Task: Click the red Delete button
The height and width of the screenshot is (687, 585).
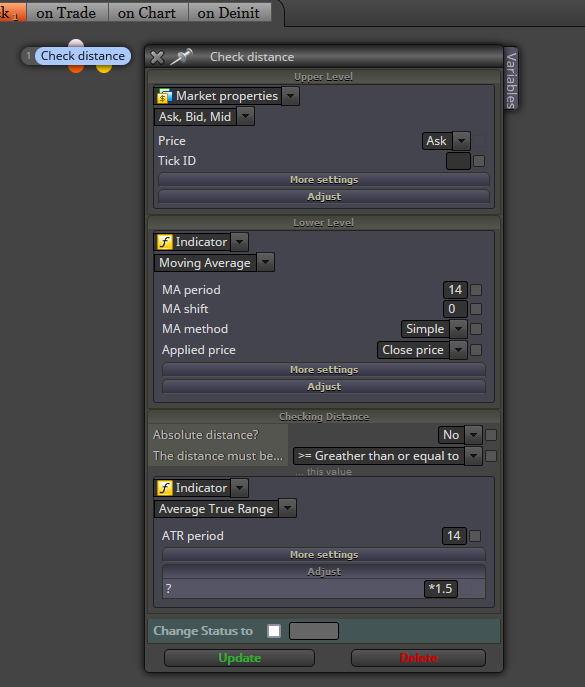Action: click(x=418, y=658)
